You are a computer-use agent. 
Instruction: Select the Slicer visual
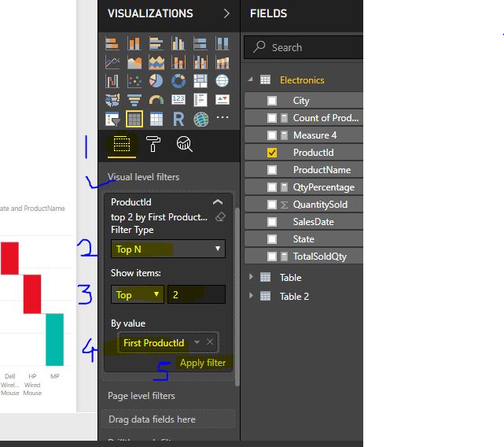112,119
